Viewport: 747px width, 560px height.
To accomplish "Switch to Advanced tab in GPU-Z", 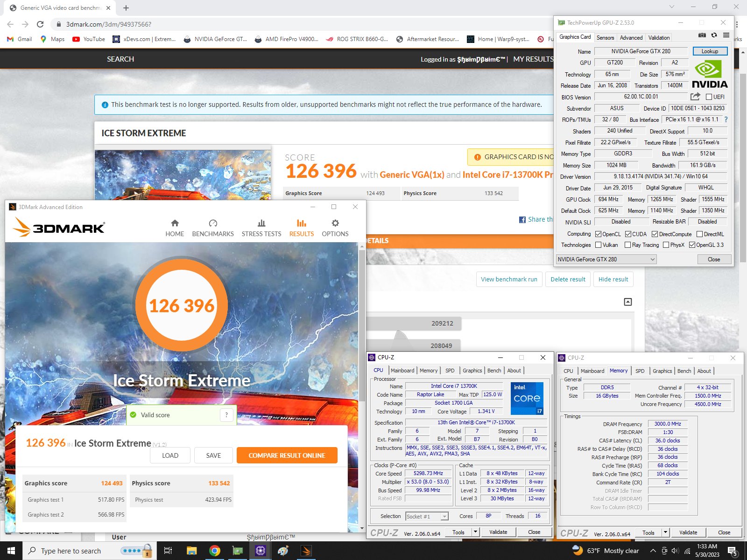I will click(x=631, y=38).
